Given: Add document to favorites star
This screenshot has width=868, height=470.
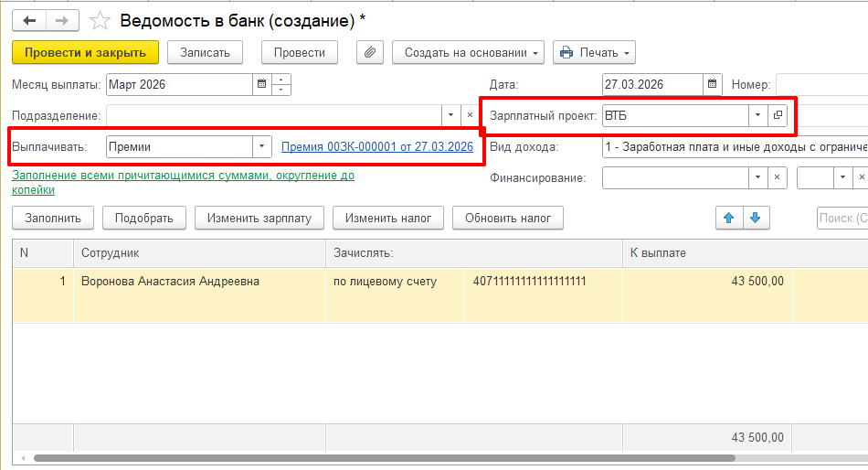Looking at the screenshot, I should pyautogui.click(x=101, y=20).
